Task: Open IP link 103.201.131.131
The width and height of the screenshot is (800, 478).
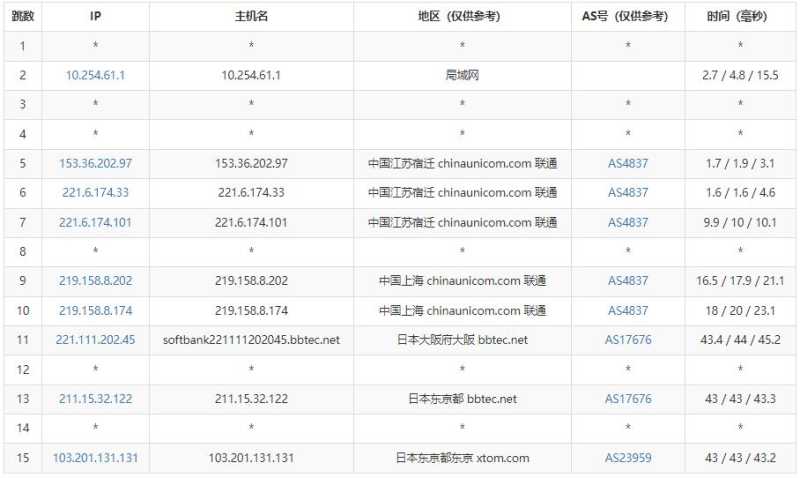Action: [x=95, y=458]
